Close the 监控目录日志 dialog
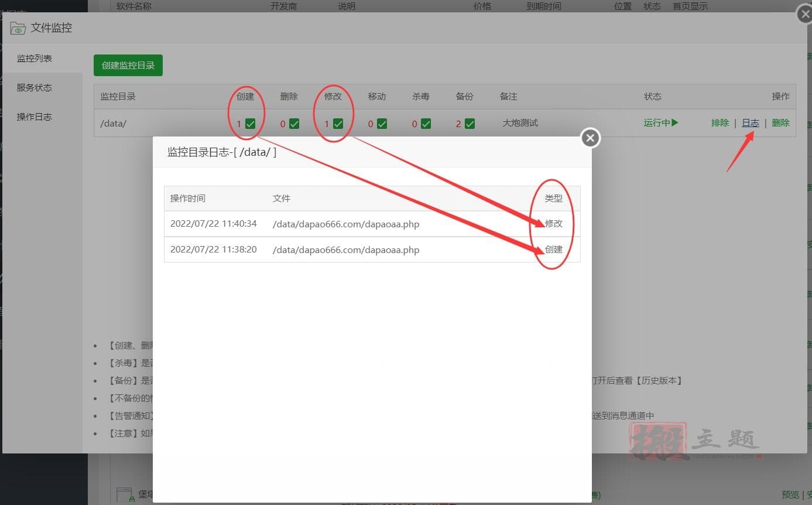Image resolution: width=812 pixels, height=505 pixels. (590, 138)
